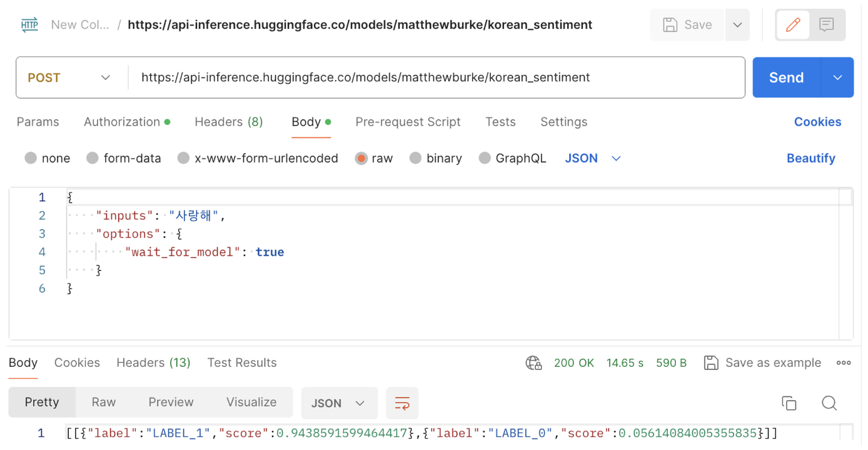Copy the response with copy icon
Screen dimensions: 868x450
pos(789,403)
